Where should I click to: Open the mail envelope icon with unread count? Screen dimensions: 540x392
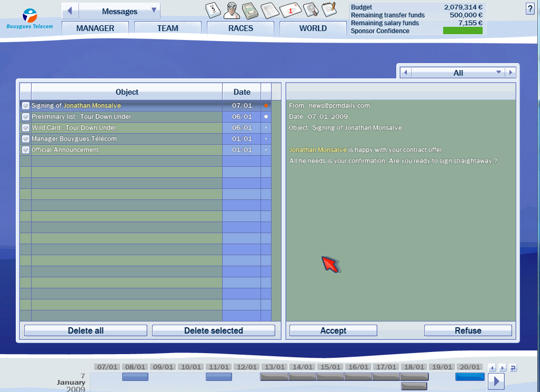click(290, 10)
